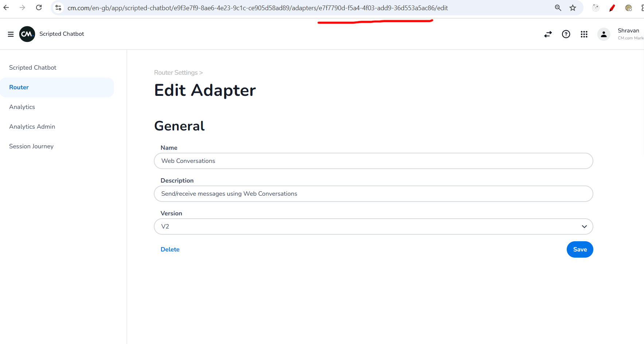Screen dimensions: 644x344
Task: Open Session Journey in sidebar
Action: (x=31, y=146)
